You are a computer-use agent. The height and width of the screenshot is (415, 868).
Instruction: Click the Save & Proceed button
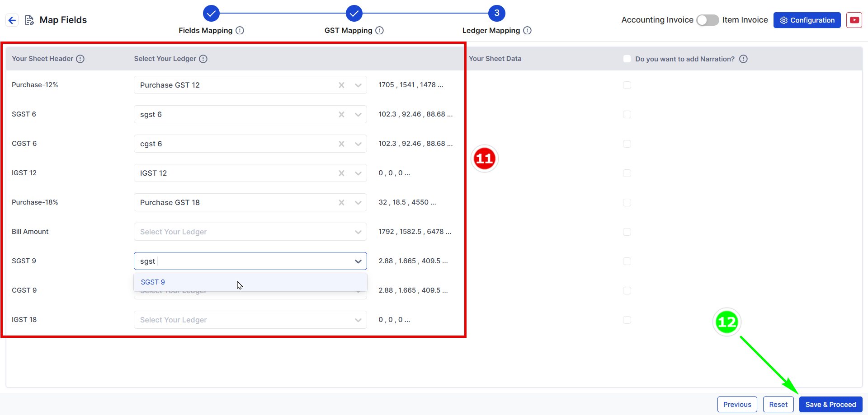tap(830, 405)
